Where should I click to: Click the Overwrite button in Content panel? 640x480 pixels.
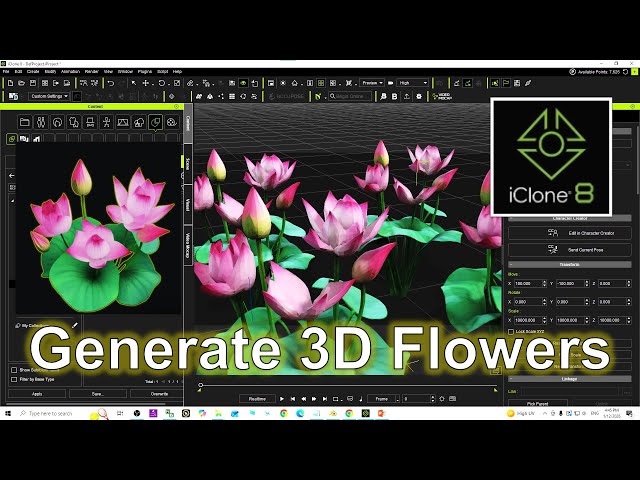pos(157,394)
